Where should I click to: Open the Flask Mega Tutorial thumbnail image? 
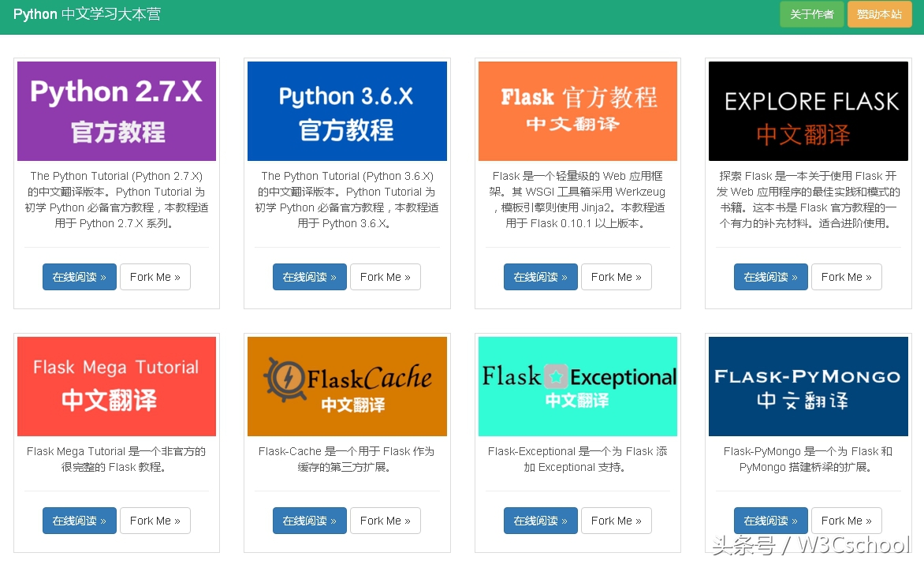116,386
